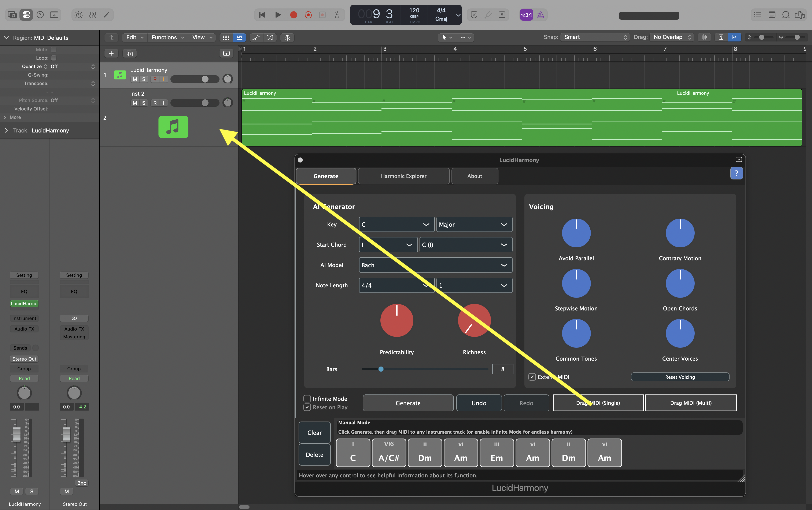This screenshot has width=812, height=510.
Task: Open the List Editors icon
Action: 758,15
